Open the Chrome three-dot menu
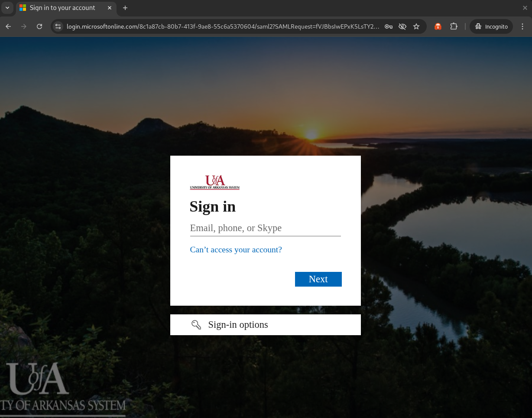This screenshot has width=532, height=418. coord(522,26)
